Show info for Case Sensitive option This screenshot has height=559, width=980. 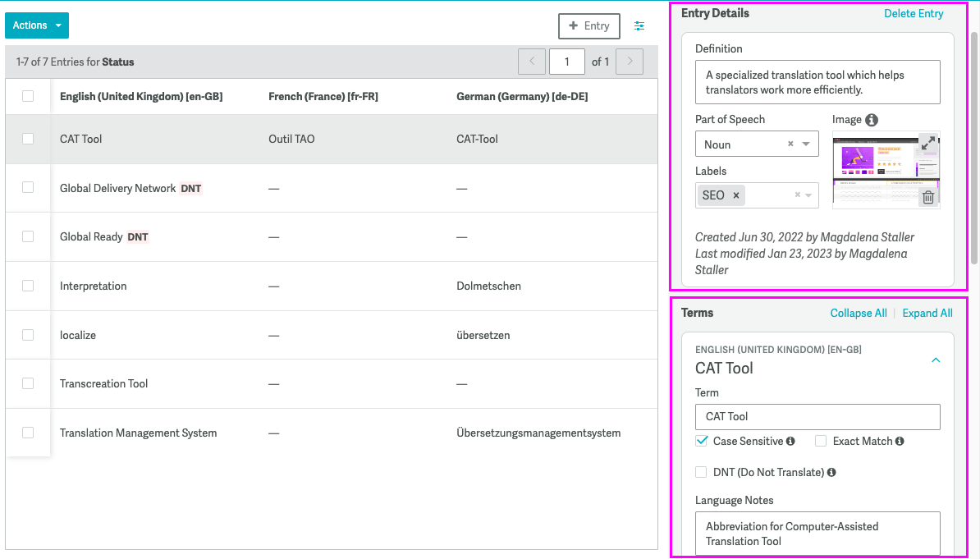pos(790,442)
